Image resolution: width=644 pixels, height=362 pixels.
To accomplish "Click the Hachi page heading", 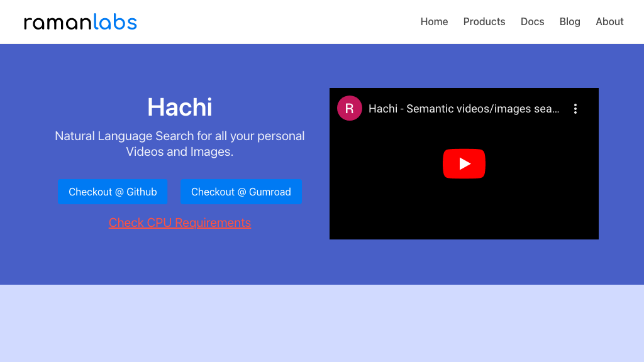I will coord(180,107).
